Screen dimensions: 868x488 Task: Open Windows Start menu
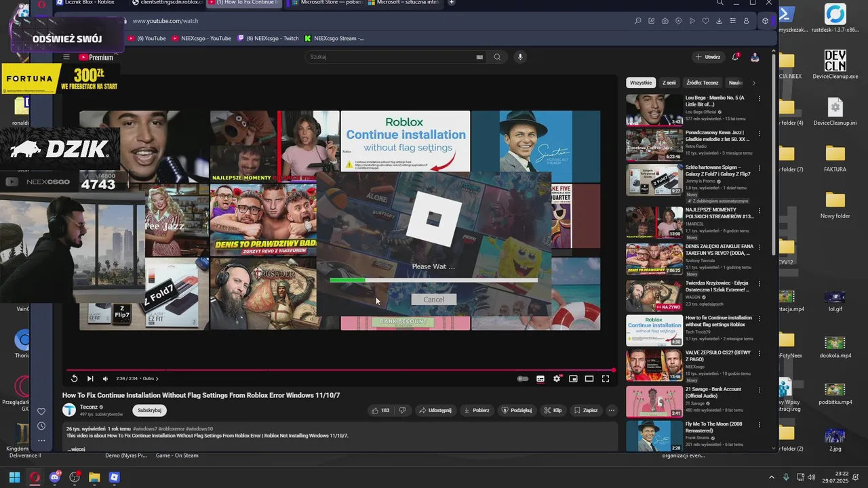pyautogui.click(x=14, y=477)
